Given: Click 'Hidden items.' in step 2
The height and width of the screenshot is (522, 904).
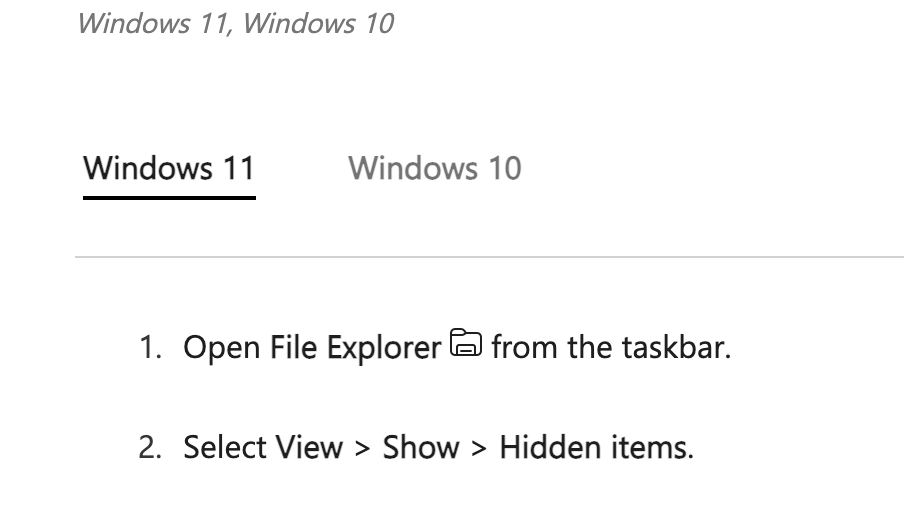Looking at the screenshot, I should [597, 448].
